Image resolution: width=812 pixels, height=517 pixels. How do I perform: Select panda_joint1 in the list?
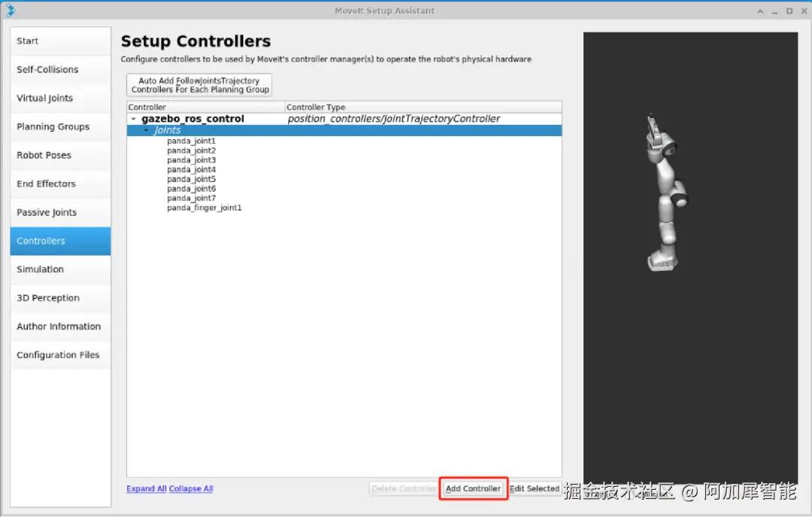point(191,141)
